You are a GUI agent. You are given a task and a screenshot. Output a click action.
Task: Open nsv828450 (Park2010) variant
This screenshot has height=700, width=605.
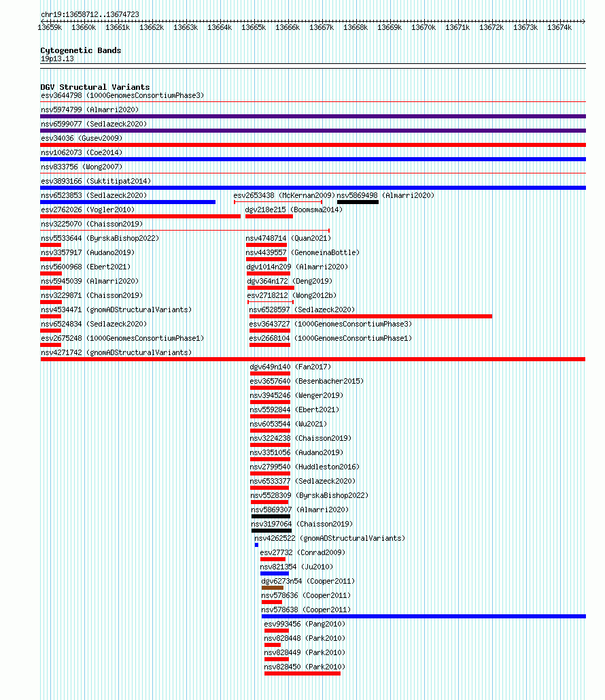click(x=305, y=667)
